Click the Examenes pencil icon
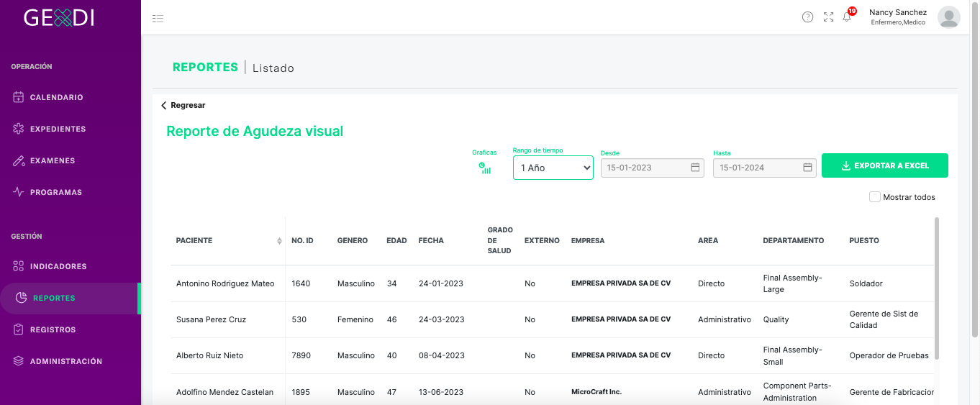980x405 pixels. tap(19, 160)
